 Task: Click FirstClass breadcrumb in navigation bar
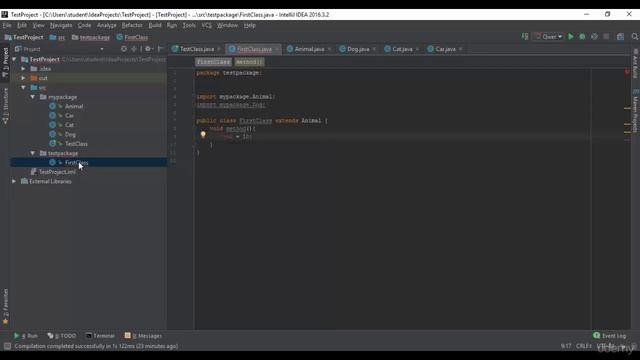click(136, 37)
